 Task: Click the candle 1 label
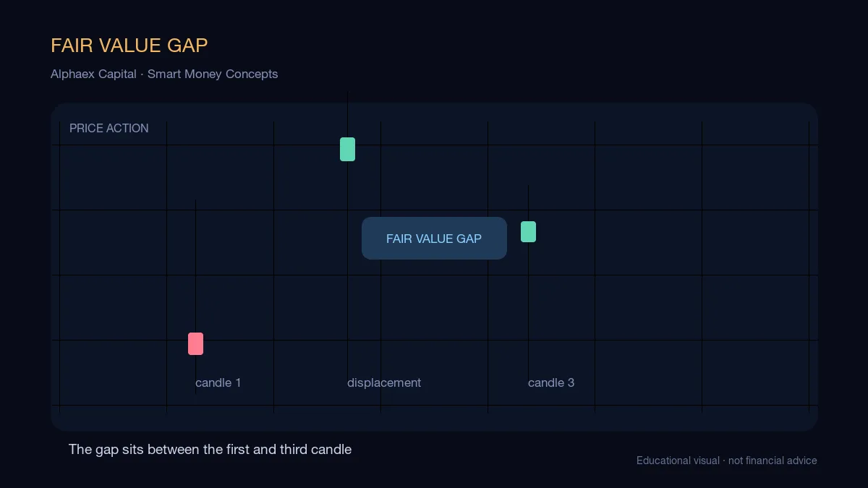pos(218,382)
